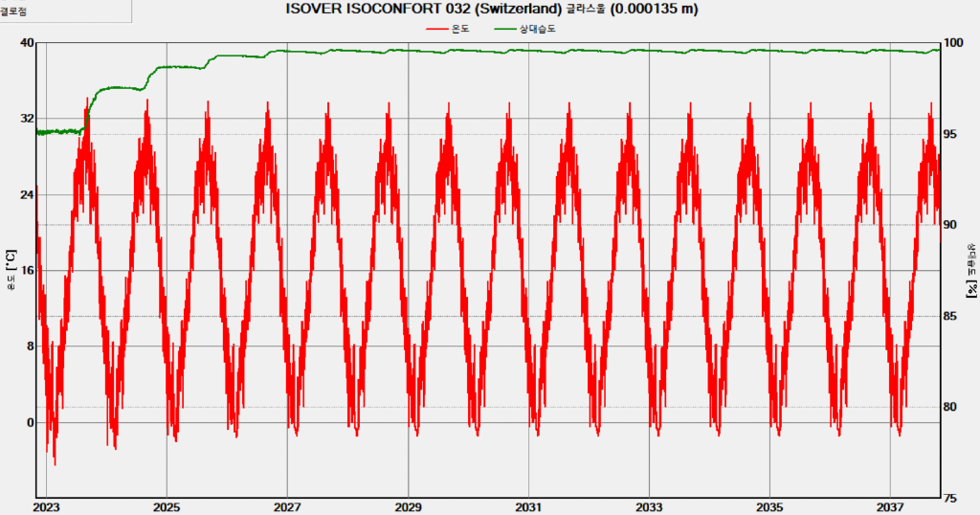Choose the 2031 year label on the x-axis
Viewport: 980px width, 515px height.
(528, 506)
